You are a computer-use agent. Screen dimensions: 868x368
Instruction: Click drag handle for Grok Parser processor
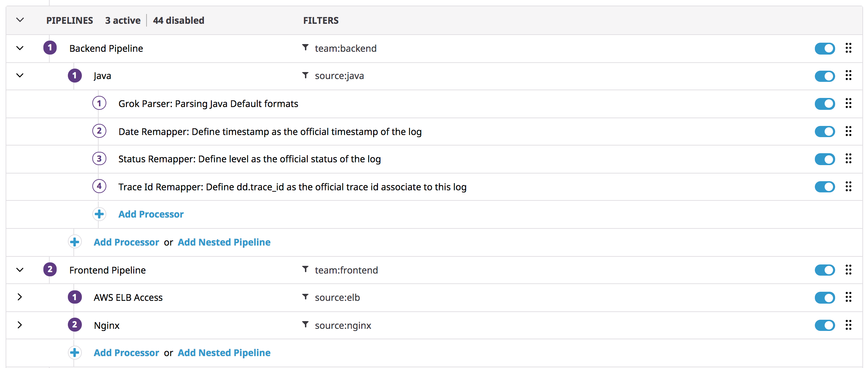pos(848,103)
